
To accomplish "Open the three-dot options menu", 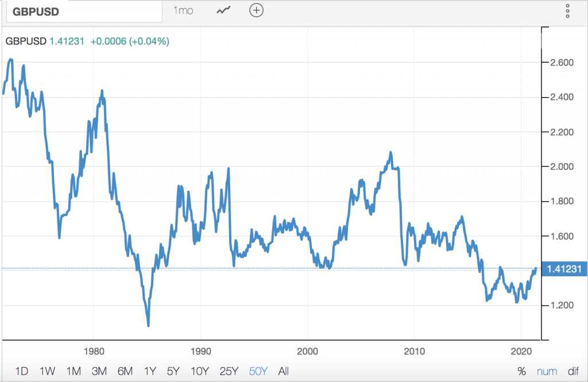I will click(567, 11).
